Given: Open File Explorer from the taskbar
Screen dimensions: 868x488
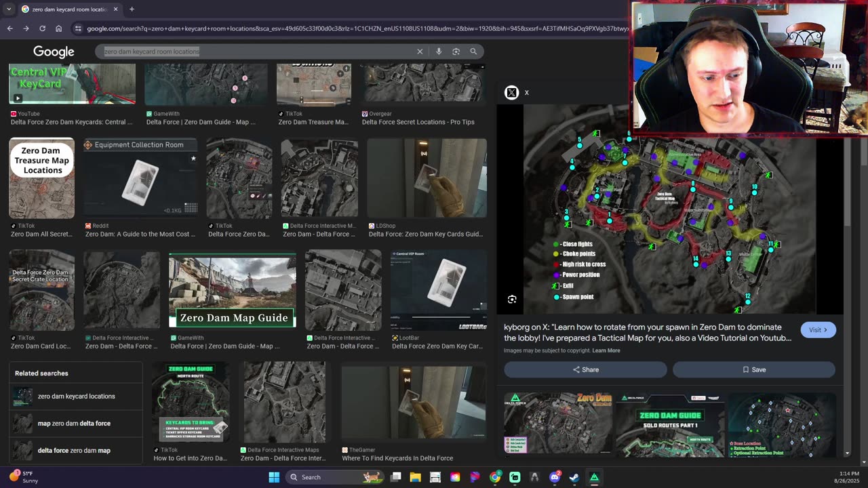Looking at the screenshot, I should point(415,477).
